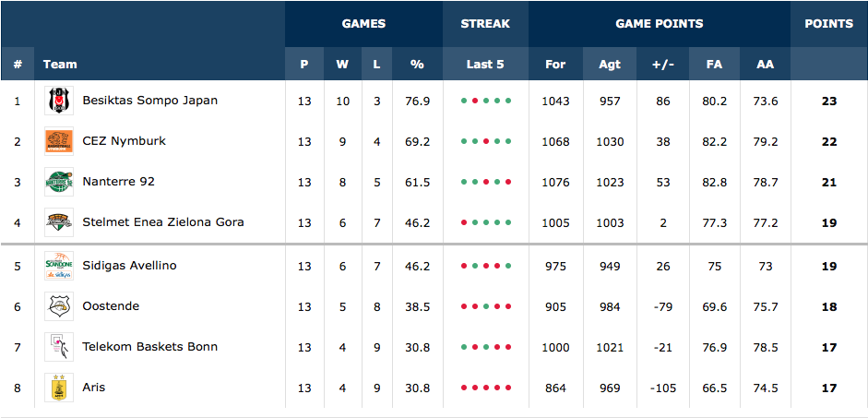Click the Sidigas Avellino Scandone logo
The height and width of the screenshot is (418, 868).
(x=59, y=266)
